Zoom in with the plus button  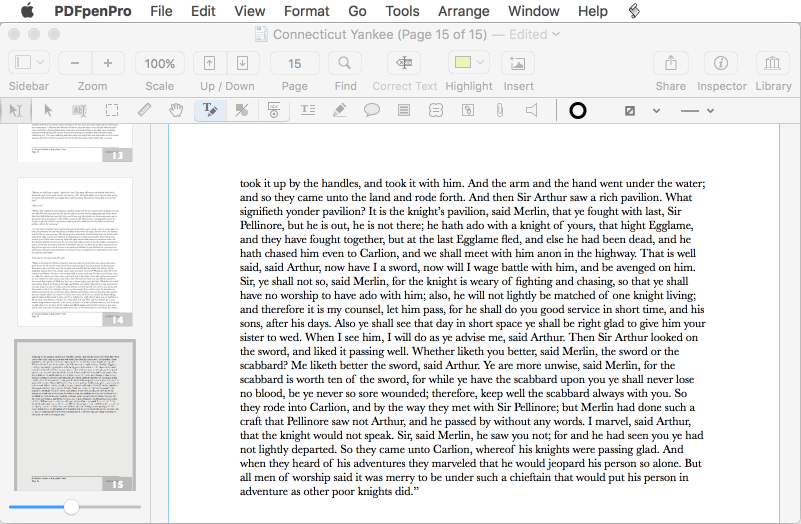[108, 63]
